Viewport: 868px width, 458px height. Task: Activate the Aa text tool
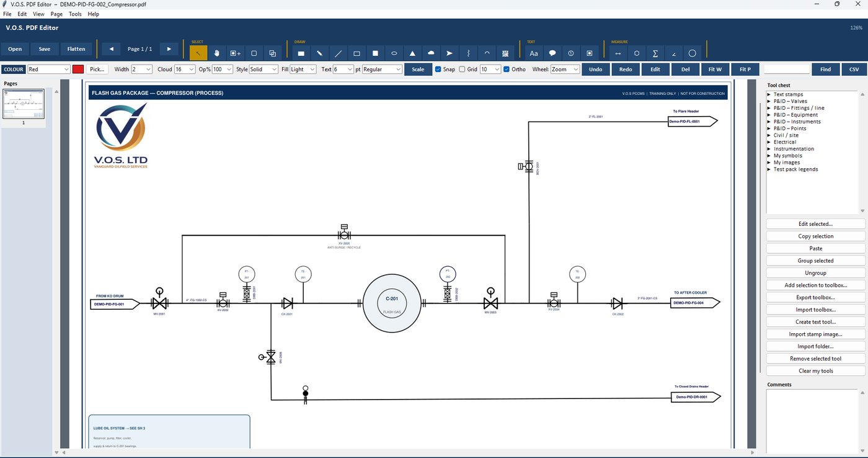pos(534,53)
